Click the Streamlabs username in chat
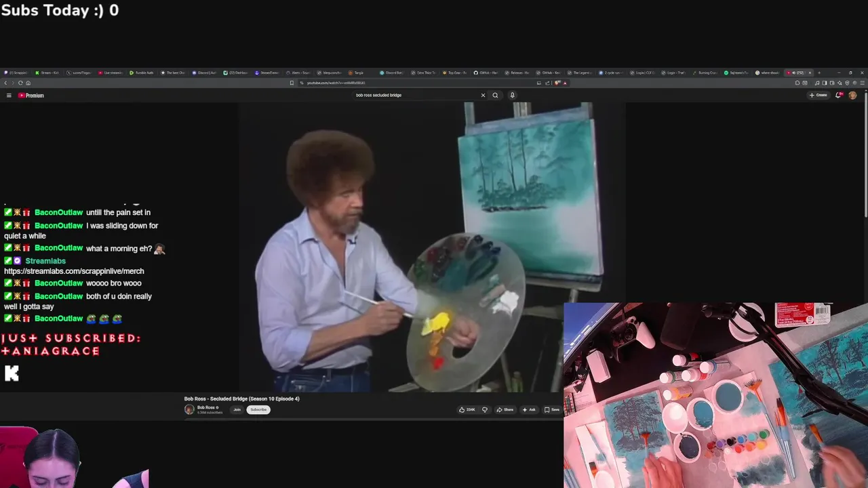Screen dimensions: 868x488 45,261
